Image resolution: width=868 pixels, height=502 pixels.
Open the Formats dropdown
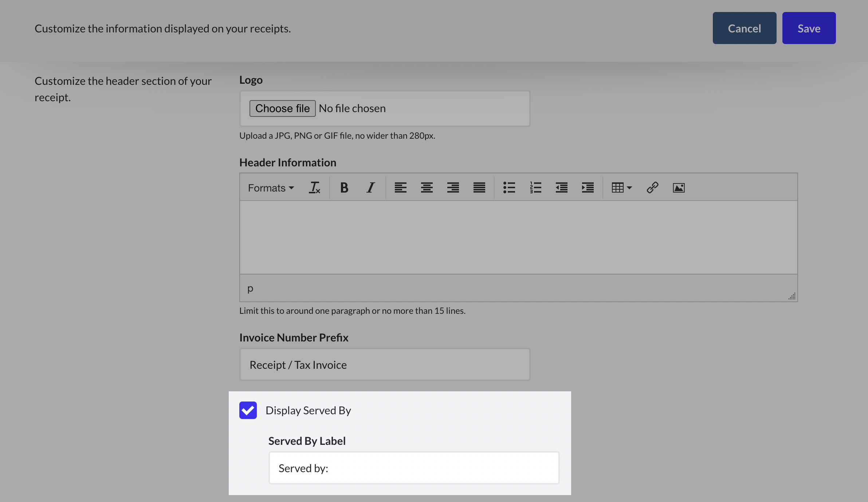click(x=271, y=187)
